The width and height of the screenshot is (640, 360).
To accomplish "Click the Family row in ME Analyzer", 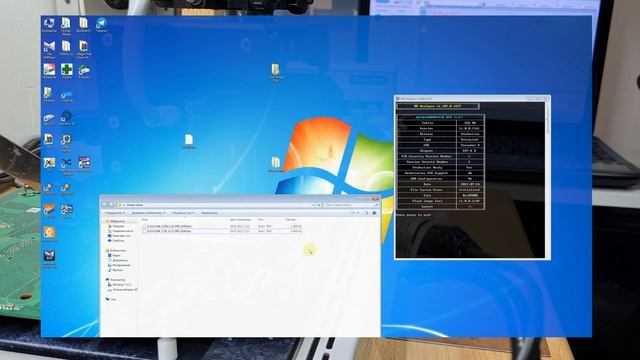I will tap(441, 123).
